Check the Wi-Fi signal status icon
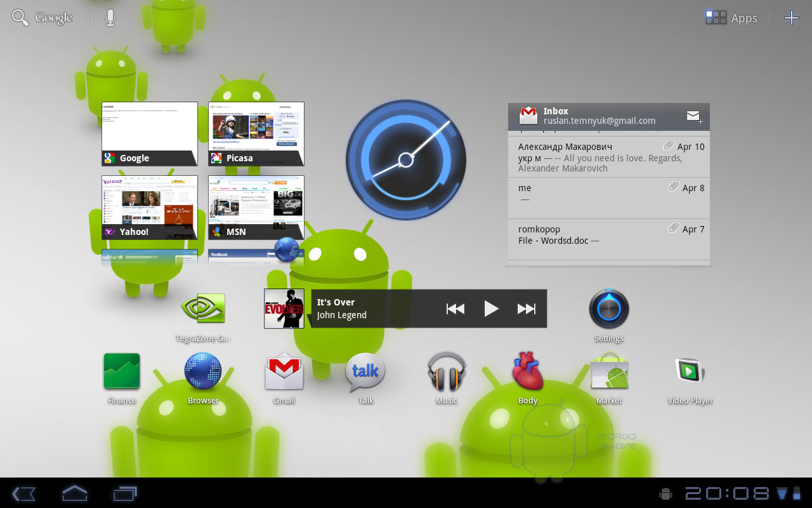812x508 pixels. click(x=781, y=493)
